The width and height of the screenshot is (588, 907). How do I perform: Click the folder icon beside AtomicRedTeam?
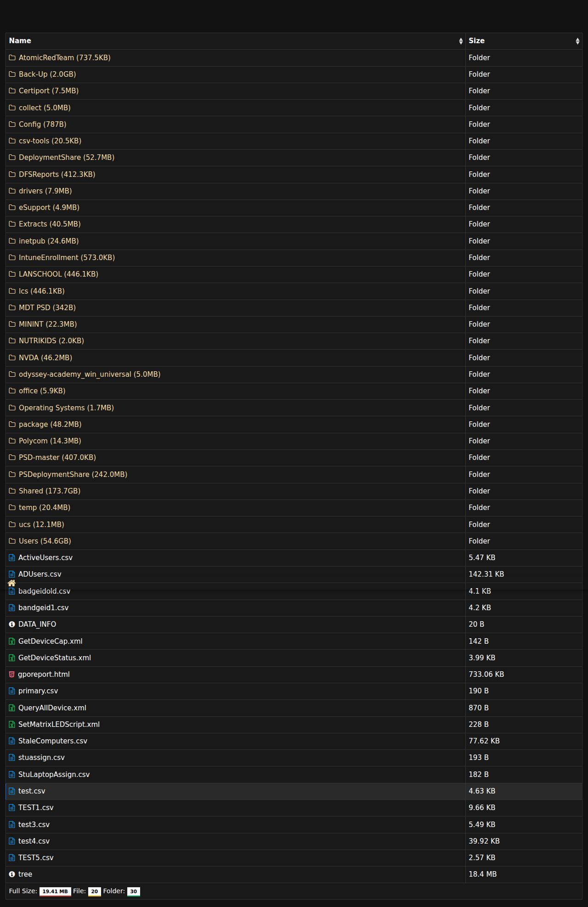tap(12, 58)
